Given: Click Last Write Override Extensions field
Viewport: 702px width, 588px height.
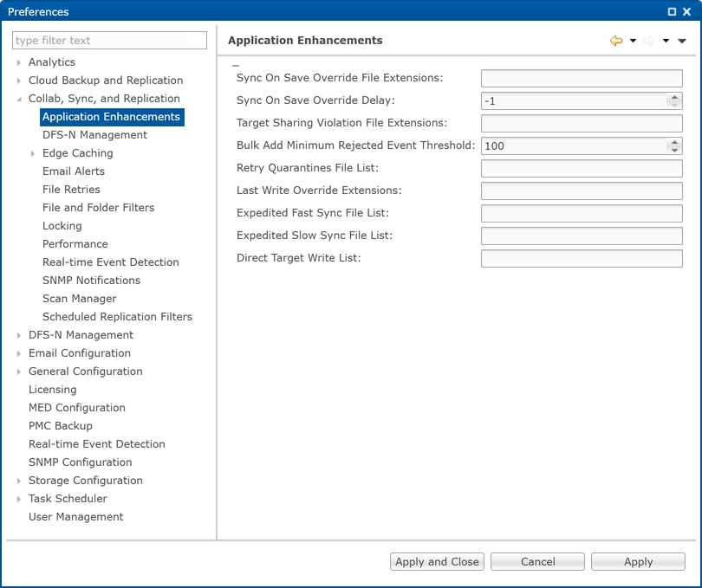Looking at the screenshot, I should point(582,191).
